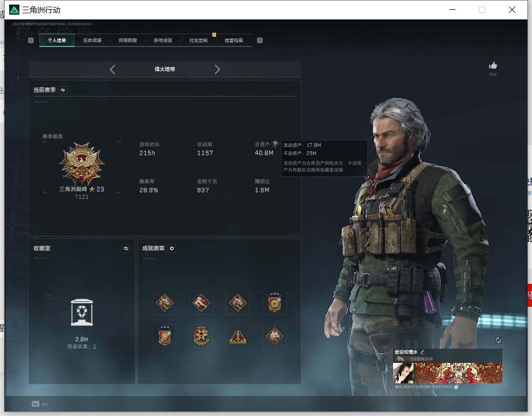532x416 pixels.
Task: Select the 社交定制 tab
Action: pos(199,40)
